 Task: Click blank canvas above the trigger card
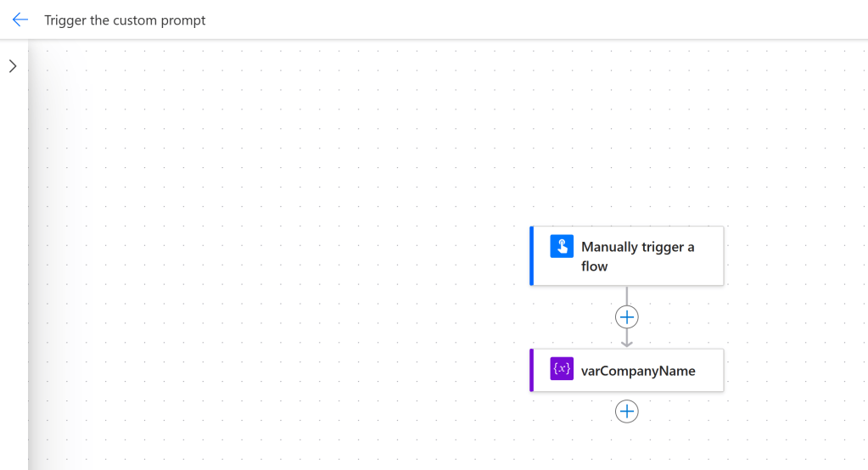(626, 144)
